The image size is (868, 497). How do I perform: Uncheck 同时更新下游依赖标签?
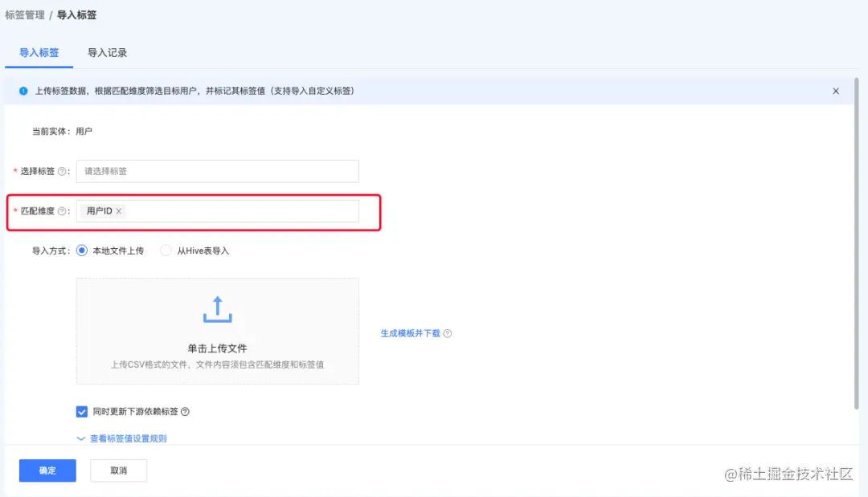[x=82, y=411]
